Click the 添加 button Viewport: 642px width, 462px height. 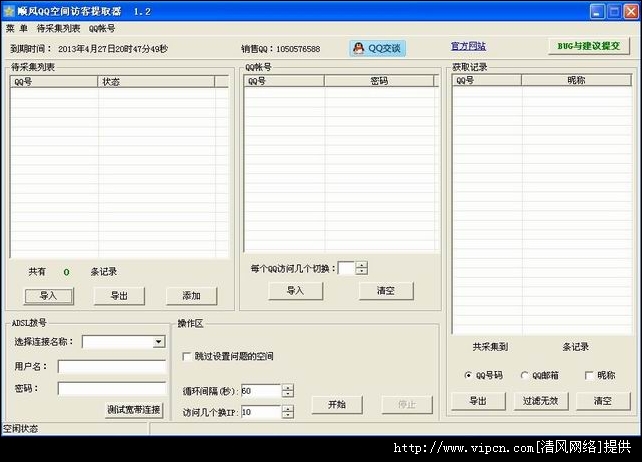coord(191,296)
